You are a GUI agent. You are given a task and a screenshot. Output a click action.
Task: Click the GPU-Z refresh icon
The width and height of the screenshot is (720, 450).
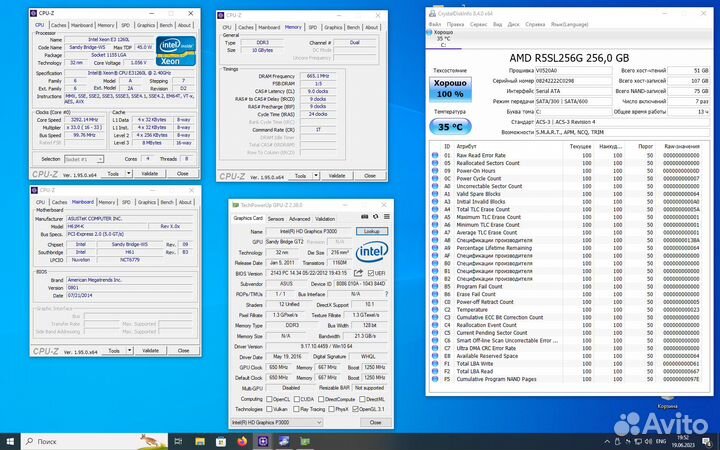pyautogui.click(x=376, y=217)
